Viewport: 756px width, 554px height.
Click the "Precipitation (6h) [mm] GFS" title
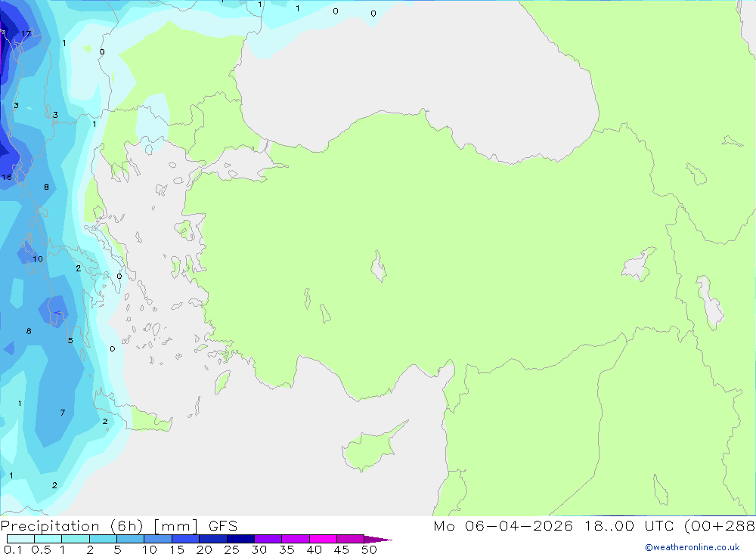point(119,525)
